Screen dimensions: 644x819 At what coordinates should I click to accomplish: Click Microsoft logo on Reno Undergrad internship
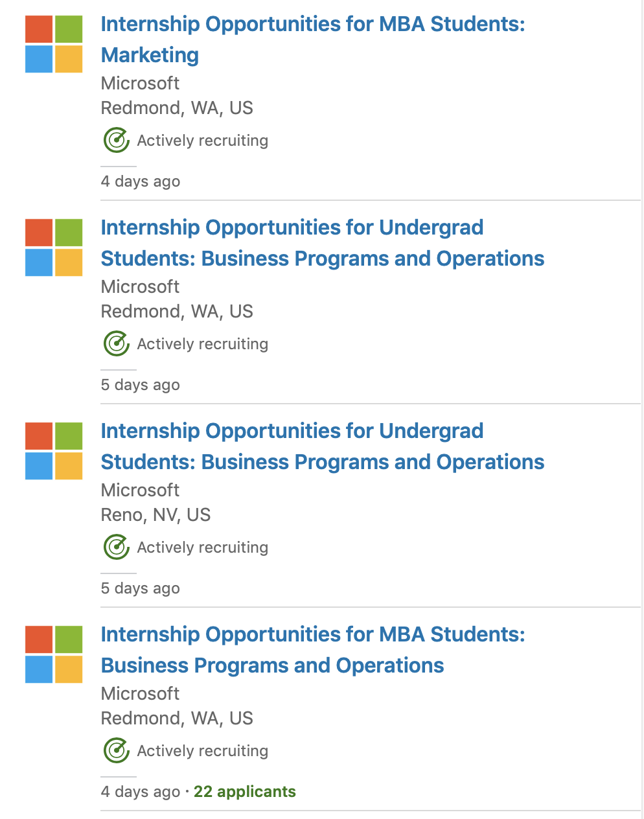click(54, 451)
